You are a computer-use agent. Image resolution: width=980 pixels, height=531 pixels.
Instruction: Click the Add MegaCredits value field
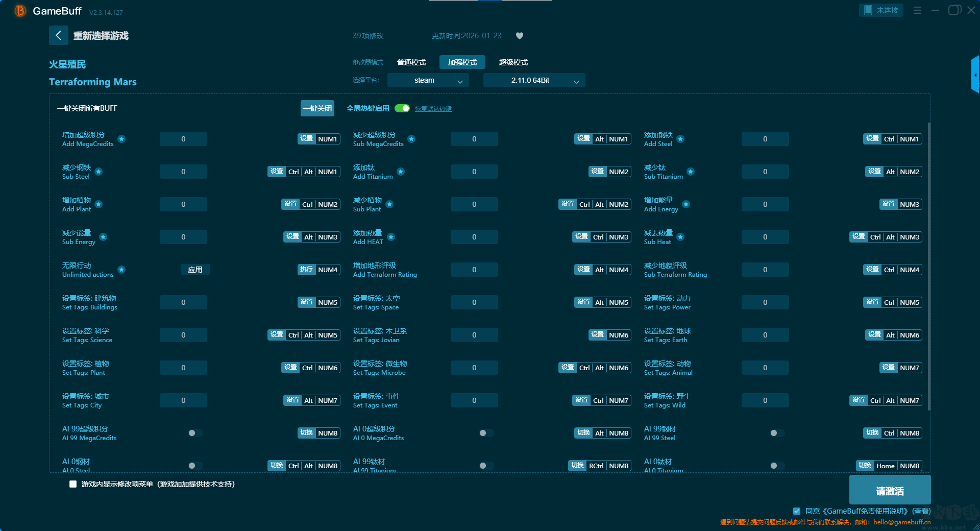click(x=183, y=139)
